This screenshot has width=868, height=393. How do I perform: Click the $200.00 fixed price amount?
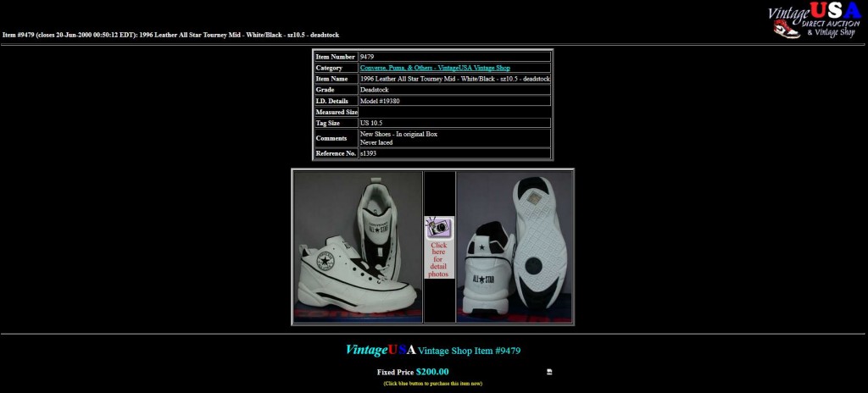(432, 372)
